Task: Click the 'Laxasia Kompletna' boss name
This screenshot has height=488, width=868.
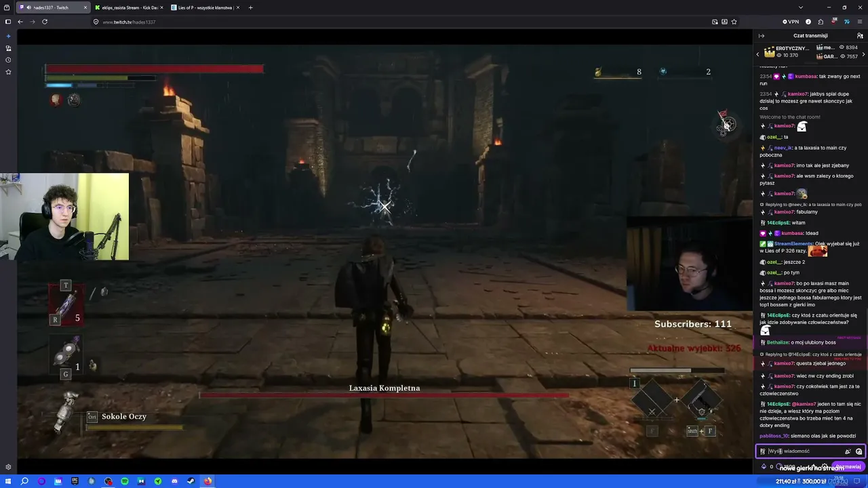Action: click(384, 388)
